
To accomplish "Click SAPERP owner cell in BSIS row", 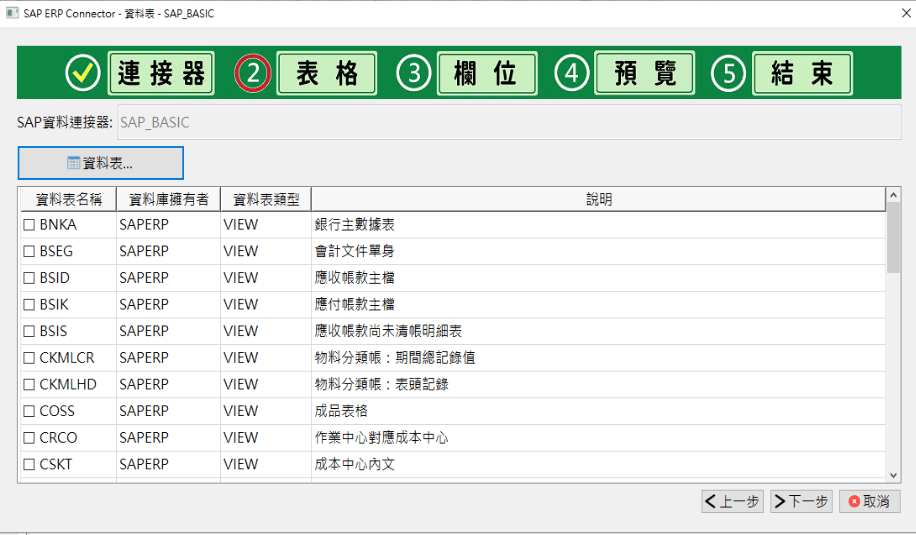I will (x=168, y=331).
